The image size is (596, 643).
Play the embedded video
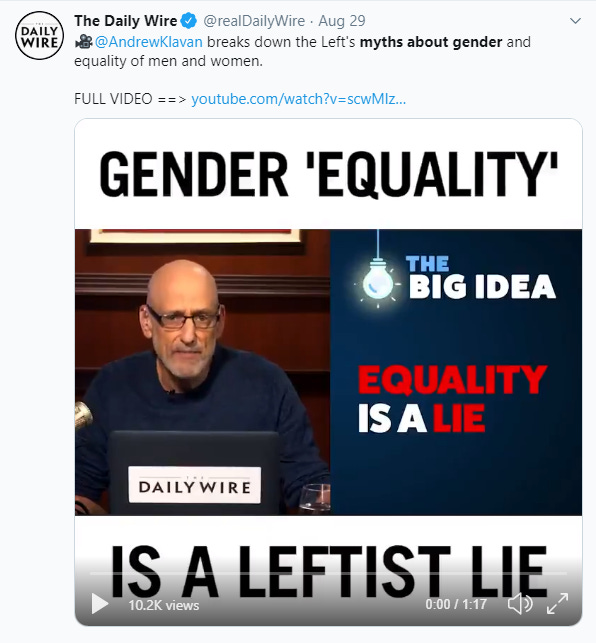(x=100, y=604)
